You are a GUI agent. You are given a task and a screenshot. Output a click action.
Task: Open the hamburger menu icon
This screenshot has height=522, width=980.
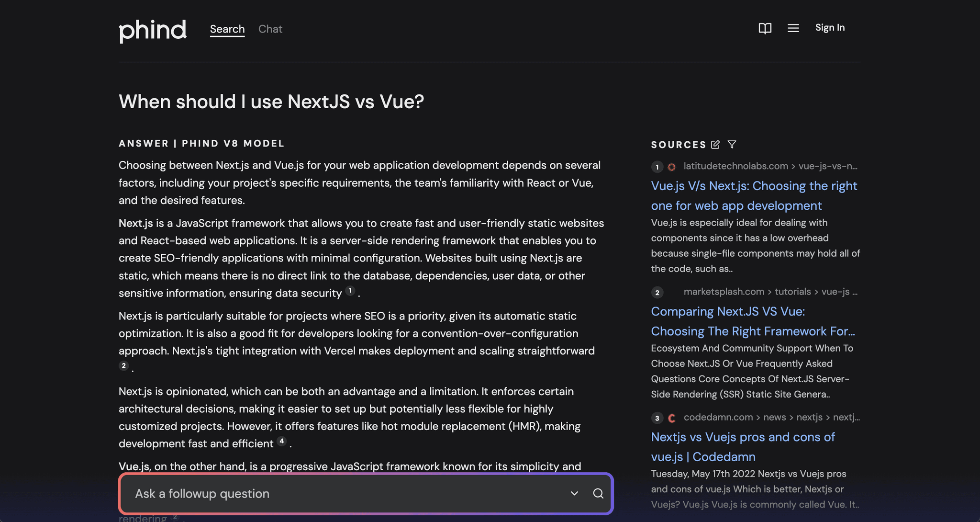coord(793,28)
